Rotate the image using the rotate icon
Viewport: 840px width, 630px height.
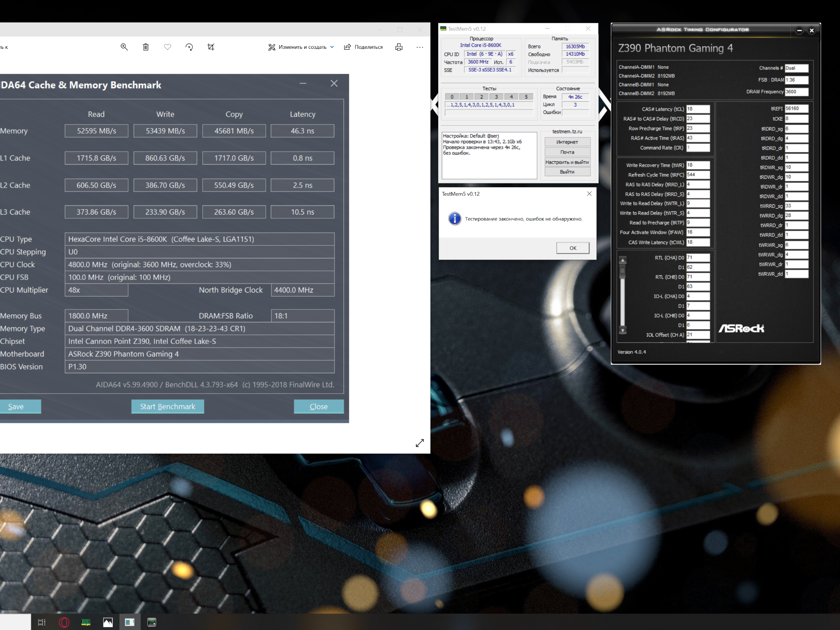click(x=189, y=47)
